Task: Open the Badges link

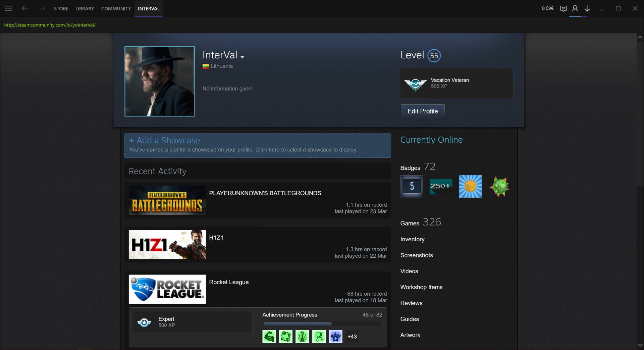Action: click(410, 168)
